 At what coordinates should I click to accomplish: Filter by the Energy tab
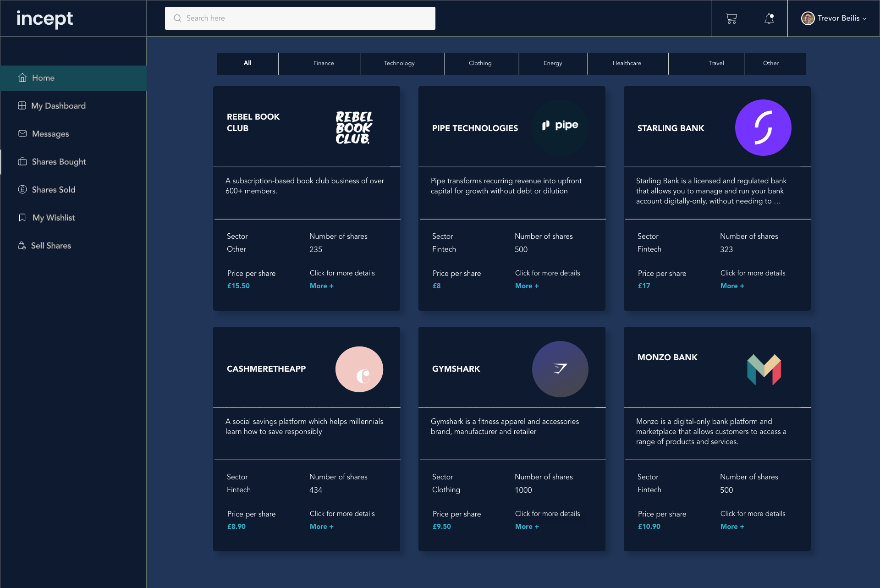pos(553,63)
